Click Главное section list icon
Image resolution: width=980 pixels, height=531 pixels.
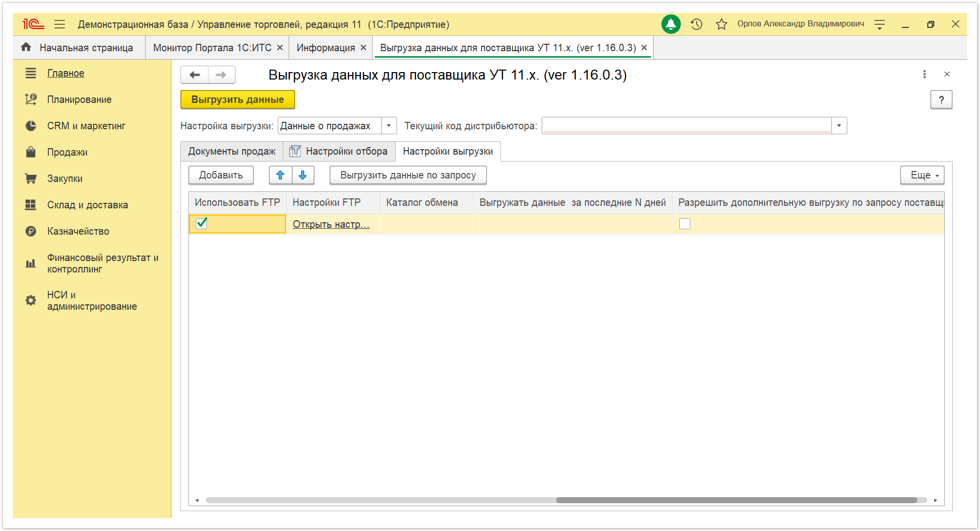tap(31, 73)
